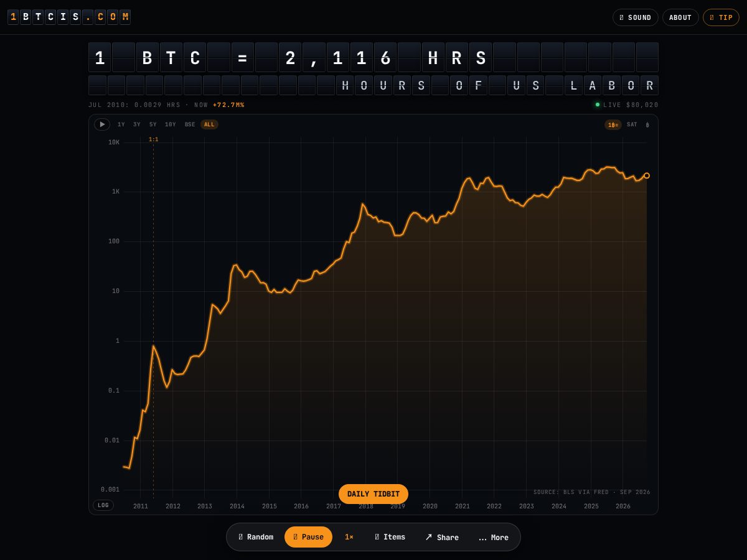
Task: Switch to the ₿ unit mode
Action: click(x=647, y=125)
